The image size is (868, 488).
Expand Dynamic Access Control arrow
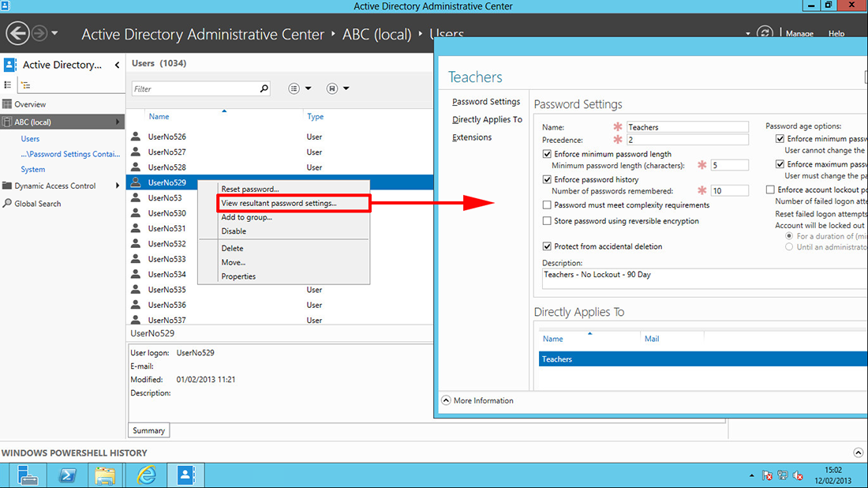[118, 186]
